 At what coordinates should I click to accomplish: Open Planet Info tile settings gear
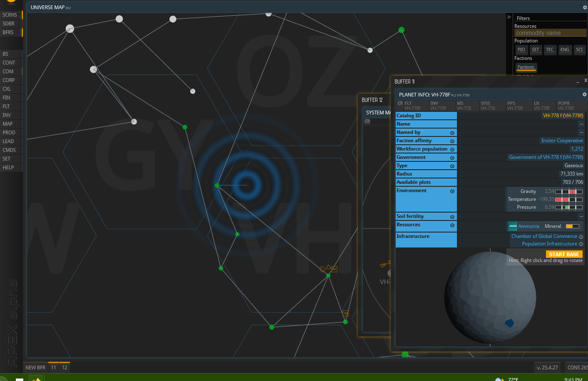[584, 94]
